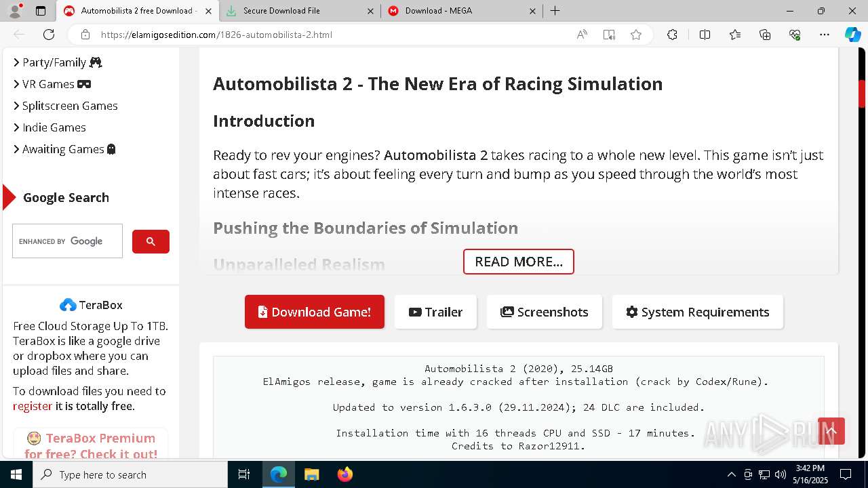Viewport: 868px width, 488px height.
Task: Open the Favorites list icon
Action: click(x=735, y=35)
